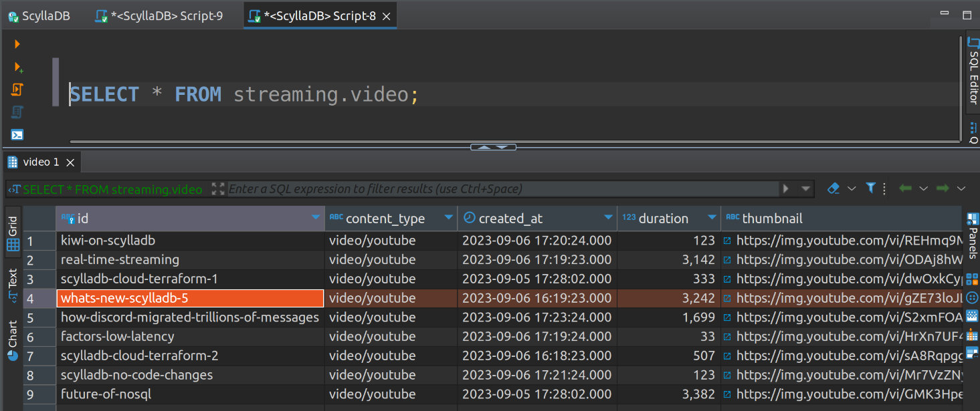Click the explain execution plan icon
The width and height of the screenshot is (980, 411).
[x=17, y=112]
